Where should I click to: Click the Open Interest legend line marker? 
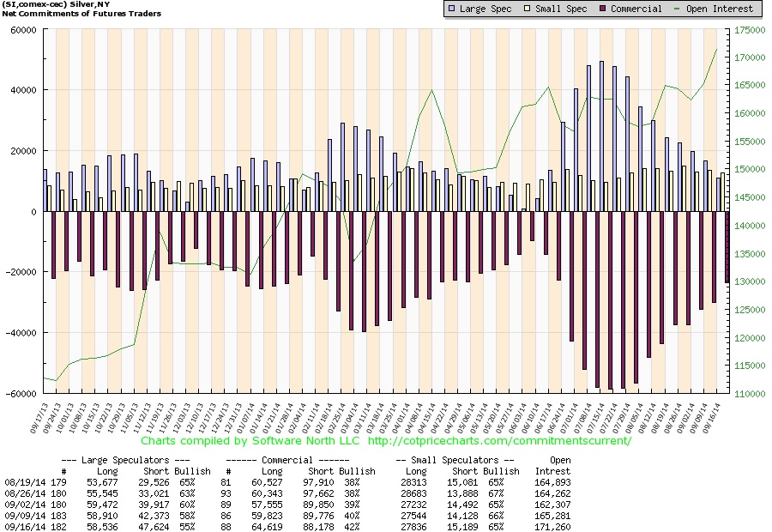678,9
